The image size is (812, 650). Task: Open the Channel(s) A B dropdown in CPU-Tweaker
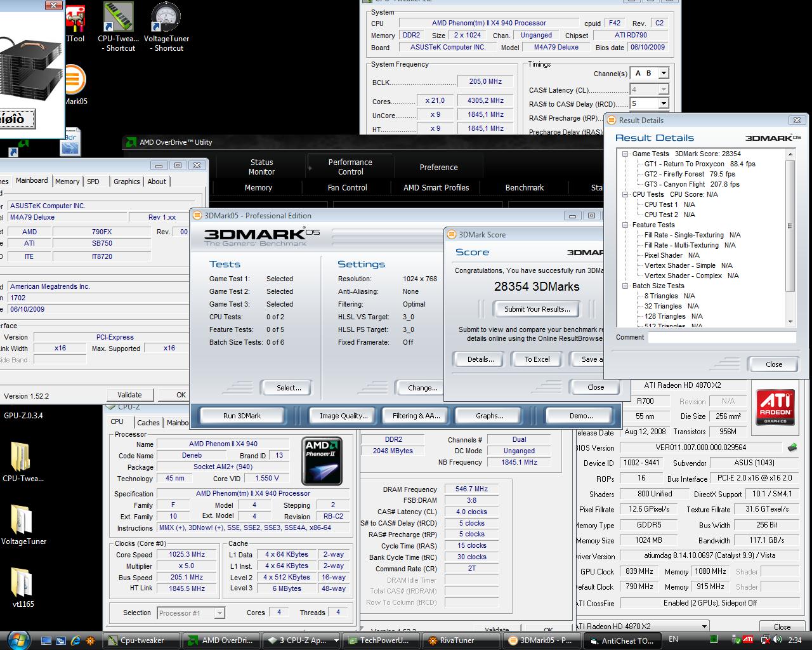[x=664, y=73]
